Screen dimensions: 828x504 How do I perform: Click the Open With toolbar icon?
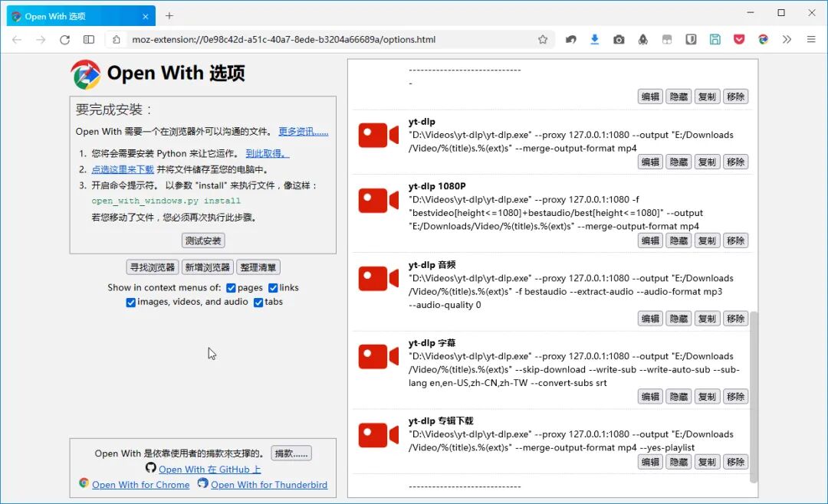[x=763, y=40]
